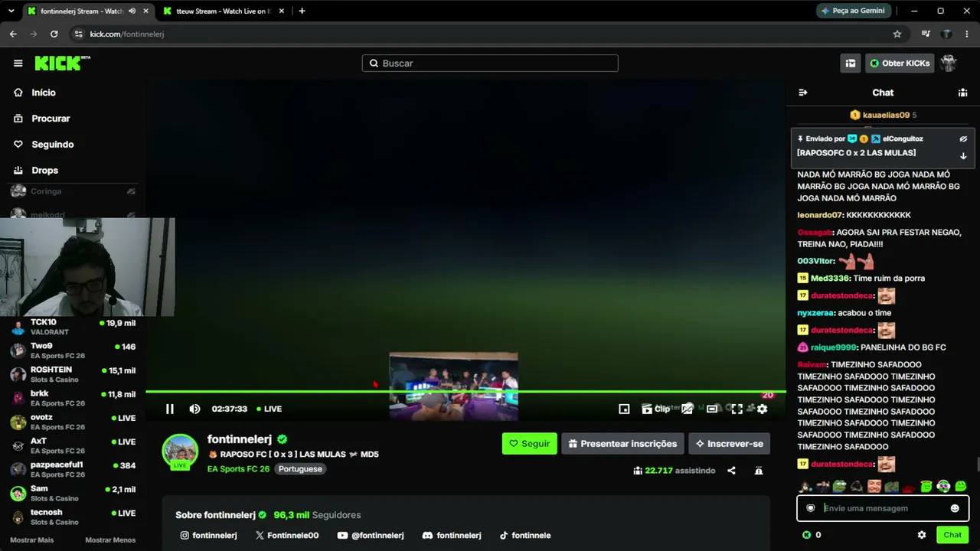This screenshot has width=980, height=551.
Task: Open the Obter KICKs button
Action: coord(900,64)
